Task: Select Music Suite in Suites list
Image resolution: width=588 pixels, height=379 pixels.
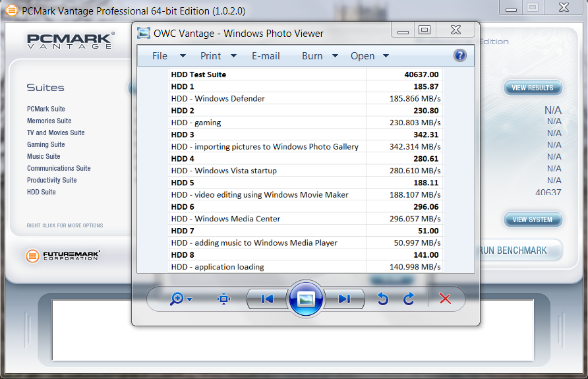Action: 44,156
